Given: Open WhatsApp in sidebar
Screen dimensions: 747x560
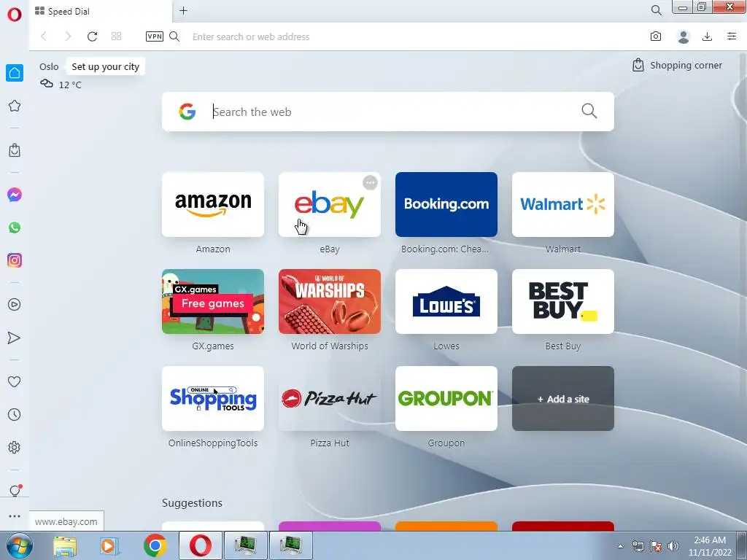Looking at the screenshot, I should pos(15,227).
